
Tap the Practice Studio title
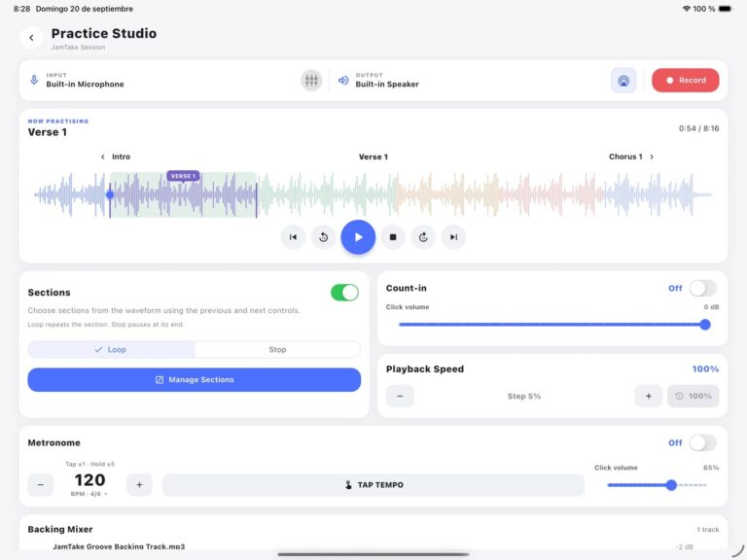104,33
